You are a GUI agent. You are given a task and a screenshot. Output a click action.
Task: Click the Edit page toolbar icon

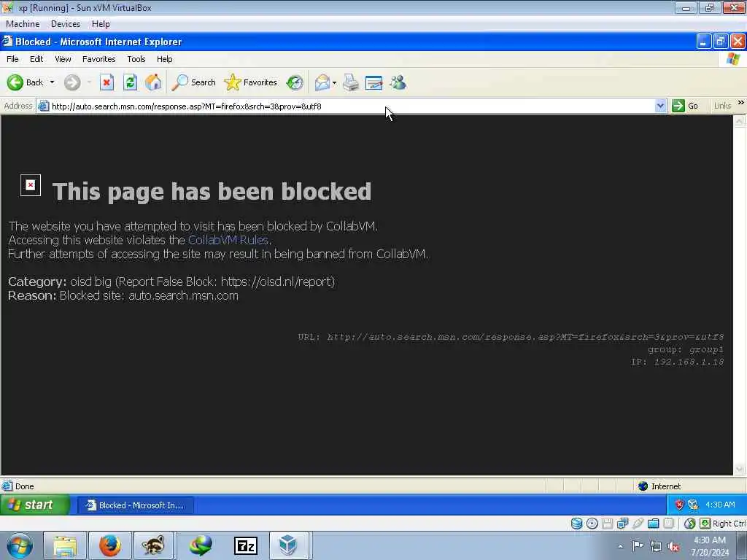coord(374,82)
